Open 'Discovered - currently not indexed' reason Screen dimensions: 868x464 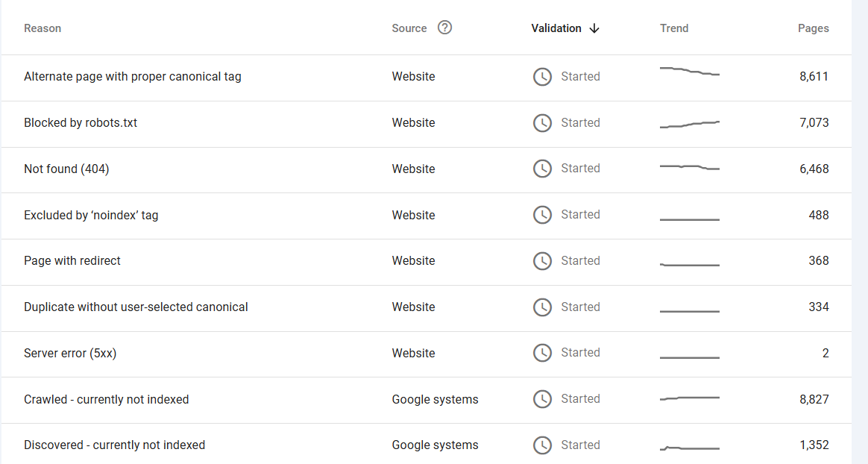(114, 445)
